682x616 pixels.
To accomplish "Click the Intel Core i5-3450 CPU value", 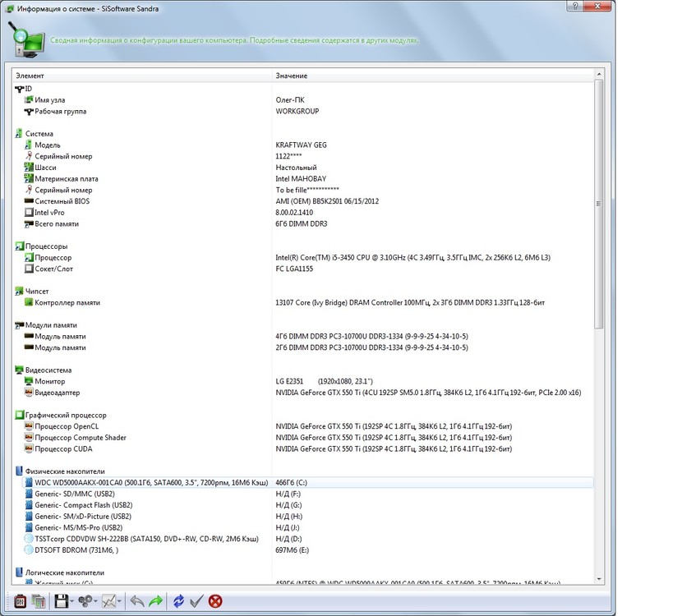I will coord(412,257).
